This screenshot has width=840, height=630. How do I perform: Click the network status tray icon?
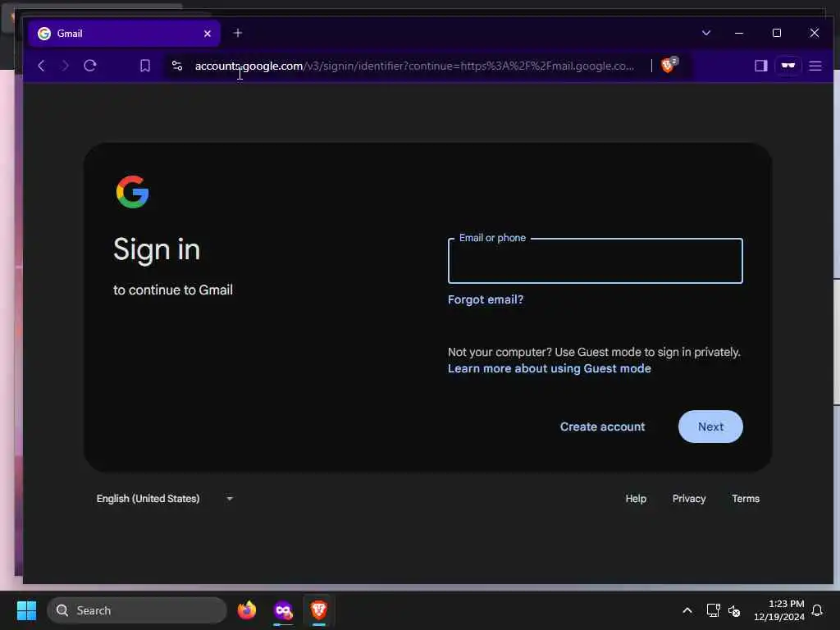click(713, 610)
